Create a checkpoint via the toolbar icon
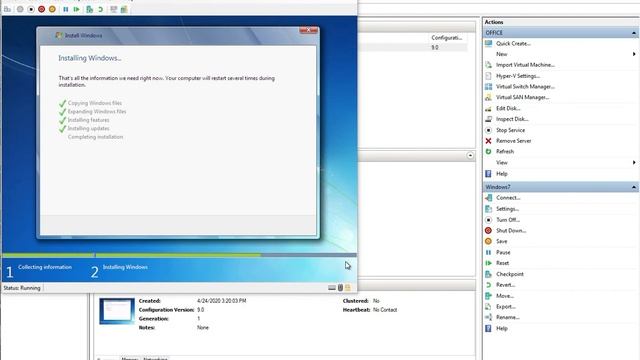 [x=89, y=9]
